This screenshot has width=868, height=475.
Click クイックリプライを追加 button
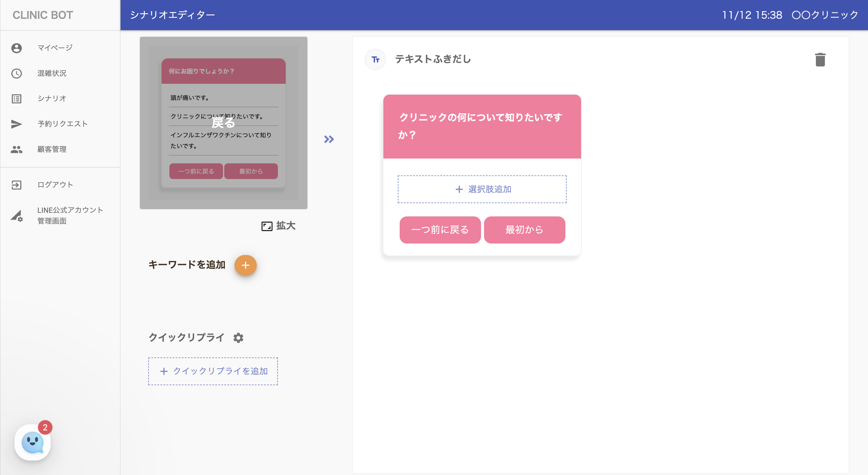point(213,371)
